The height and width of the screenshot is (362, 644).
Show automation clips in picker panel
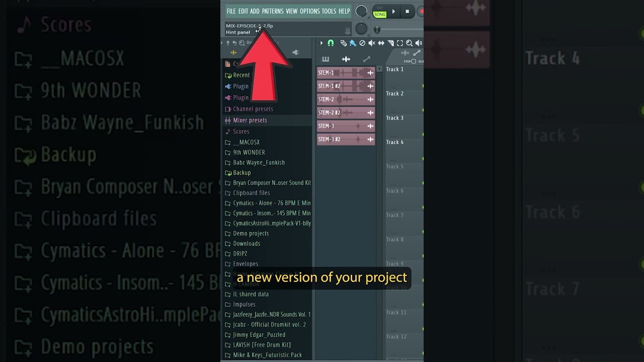click(x=366, y=59)
